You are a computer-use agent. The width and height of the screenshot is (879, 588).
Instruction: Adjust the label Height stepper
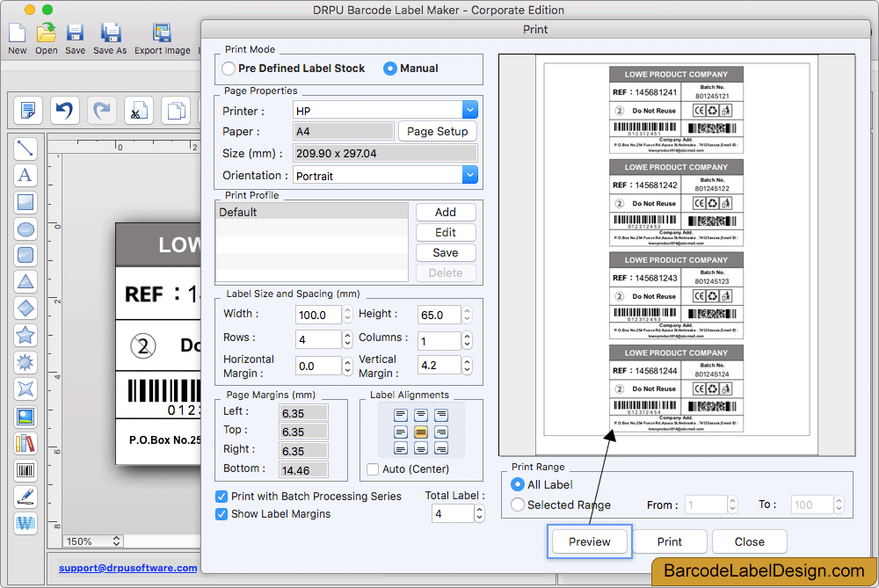coord(467,315)
